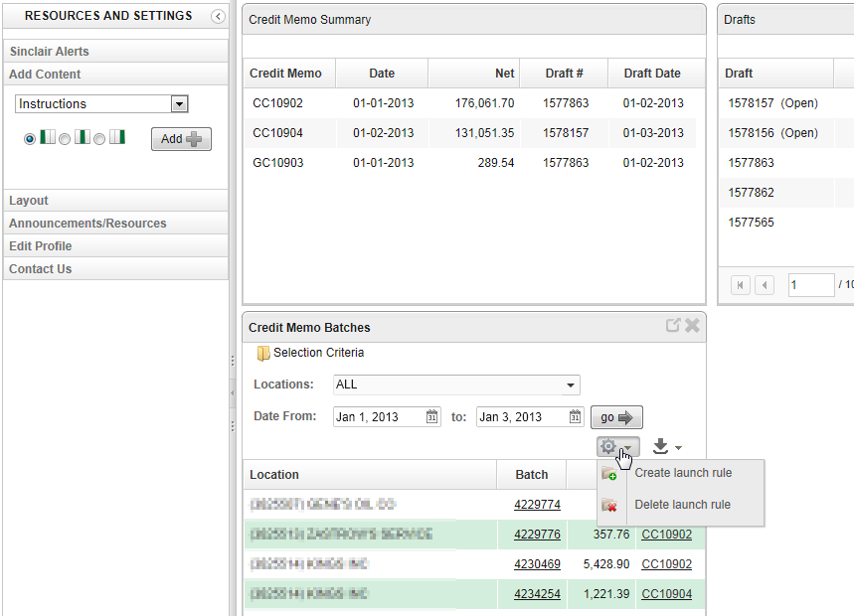Open the Date From calendar picker
Image resolution: width=854 pixels, height=616 pixels.
(431, 417)
